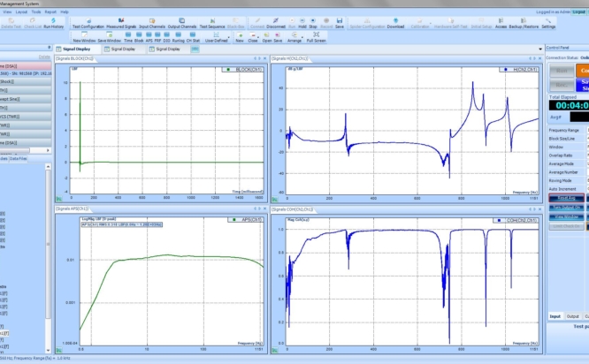Select the Swept Sine[] entry in left list
The height and width of the screenshot is (364, 589).
click(25, 99)
